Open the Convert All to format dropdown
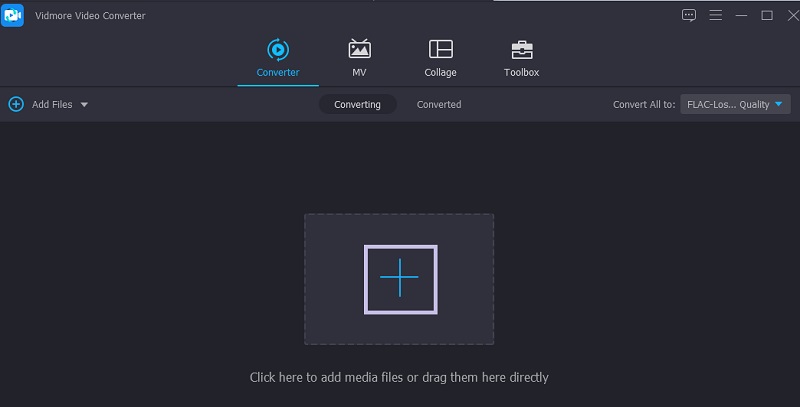The width and height of the screenshot is (800, 407). [x=736, y=104]
